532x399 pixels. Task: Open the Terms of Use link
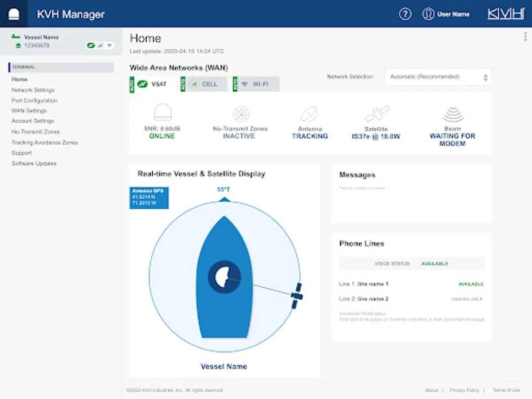coord(506,390)
